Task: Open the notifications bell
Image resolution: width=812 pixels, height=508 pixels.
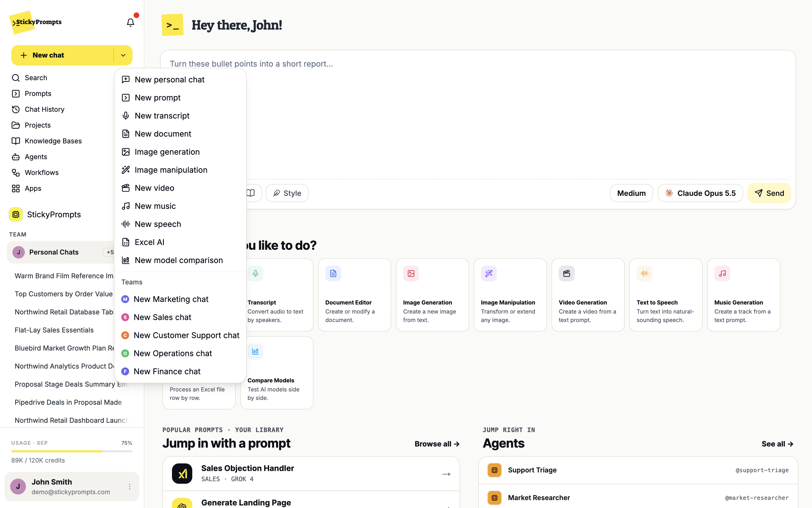Action: tap(130, 22)
